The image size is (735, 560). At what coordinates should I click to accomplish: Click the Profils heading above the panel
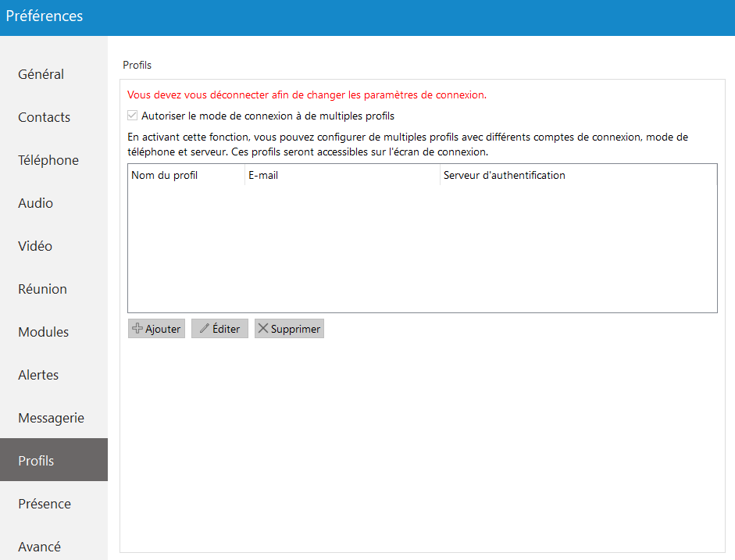click(137, 65)
